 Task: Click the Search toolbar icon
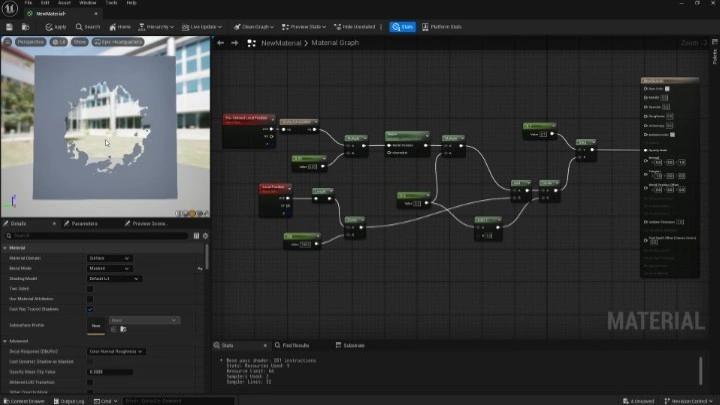coord(87,27)
